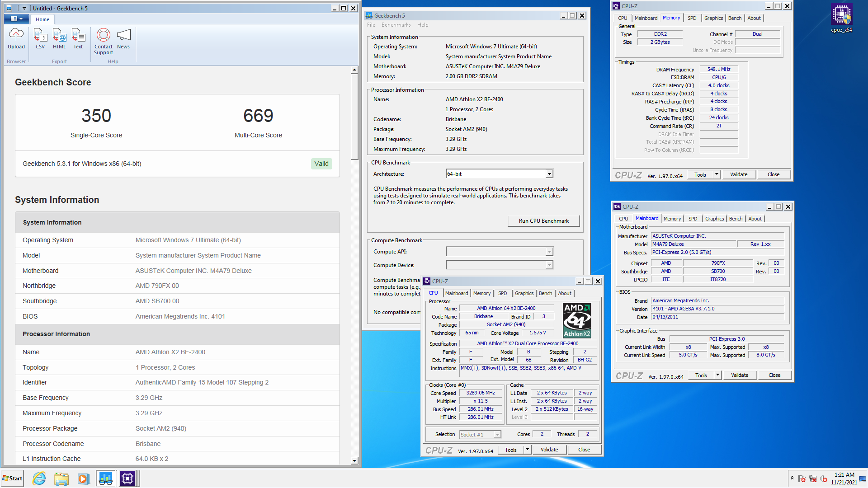Open the File menu in Geekbench 5

(371, 25)
